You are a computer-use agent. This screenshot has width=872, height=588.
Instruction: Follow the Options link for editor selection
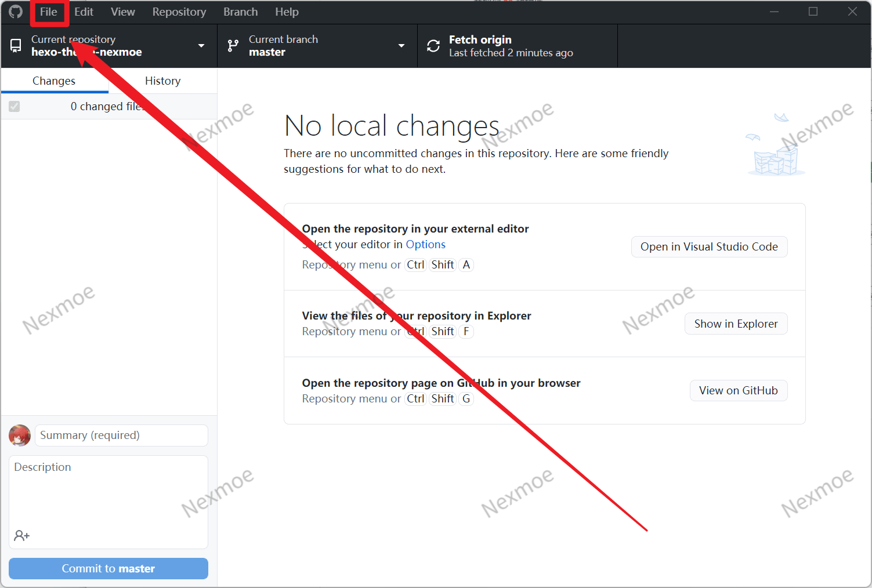(425, 245)
